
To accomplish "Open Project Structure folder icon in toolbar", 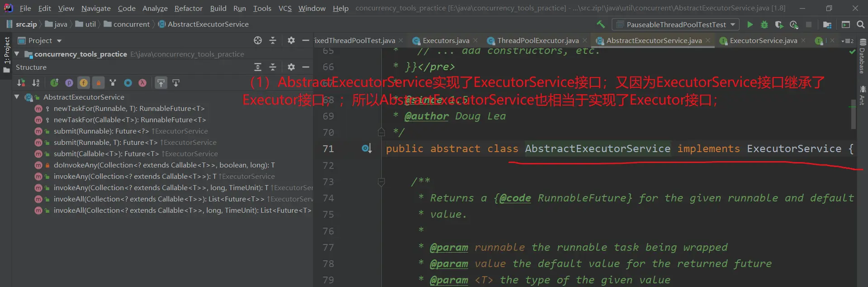I will coord(827,24).
